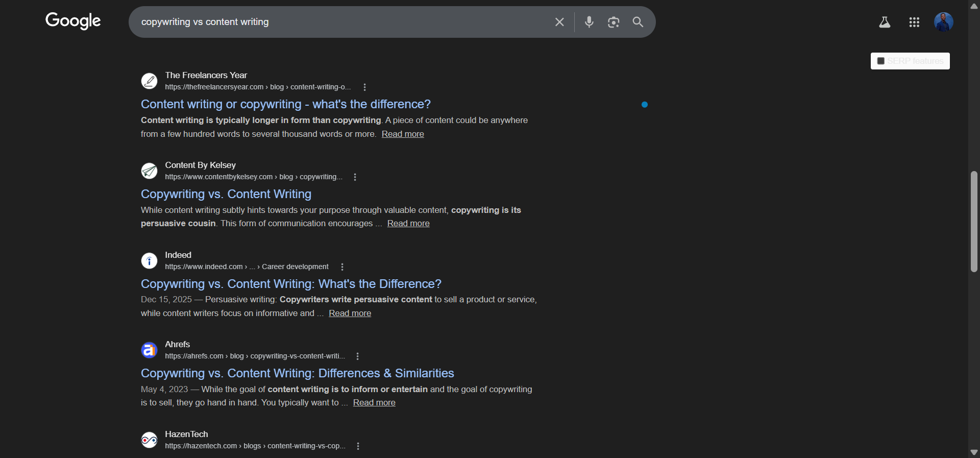
Task: Click hazentech.com blogs URL breadcrumb
Action: (255, 446)
